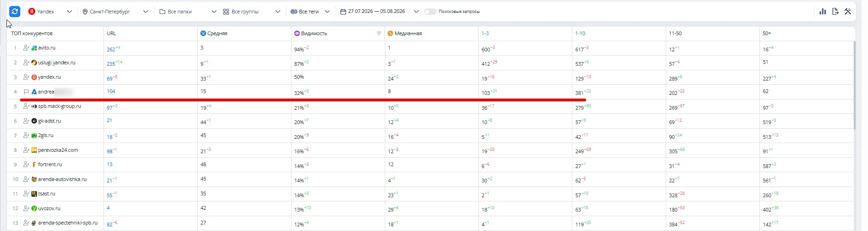
Task: Open the chart view icon
Action: pos(823,12)
